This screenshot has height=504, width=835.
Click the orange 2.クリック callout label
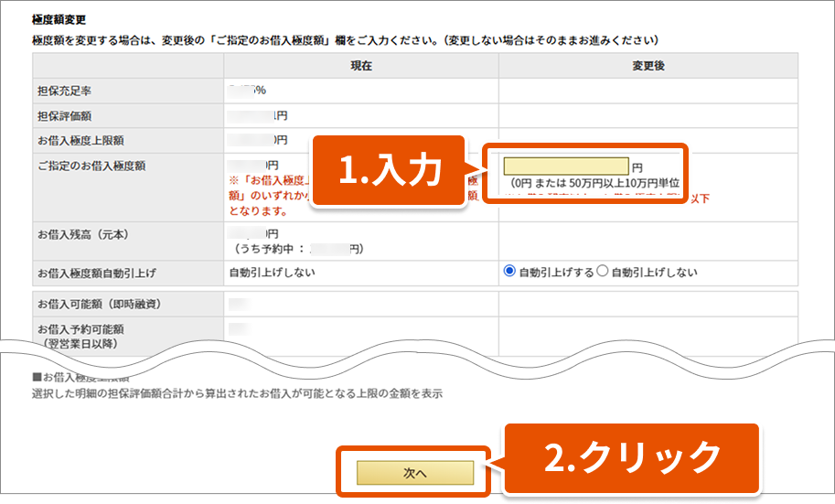point(633,455)
